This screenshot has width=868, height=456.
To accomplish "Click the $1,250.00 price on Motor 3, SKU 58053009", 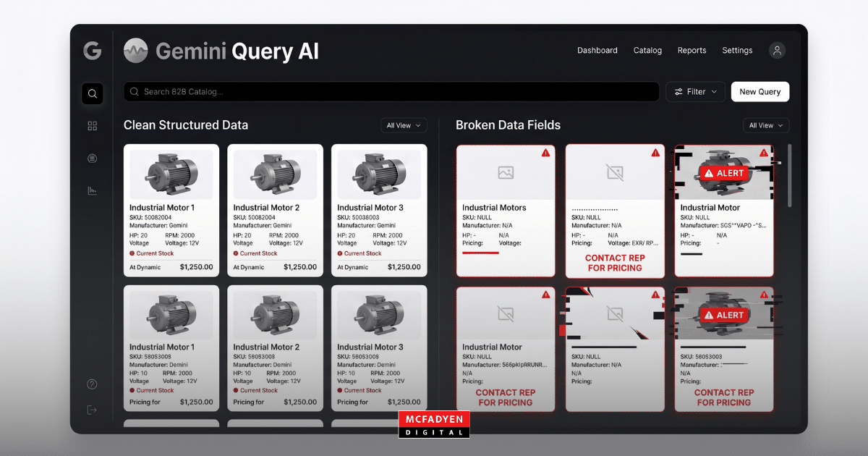I will pyautogui.click(x=404, y=402).
